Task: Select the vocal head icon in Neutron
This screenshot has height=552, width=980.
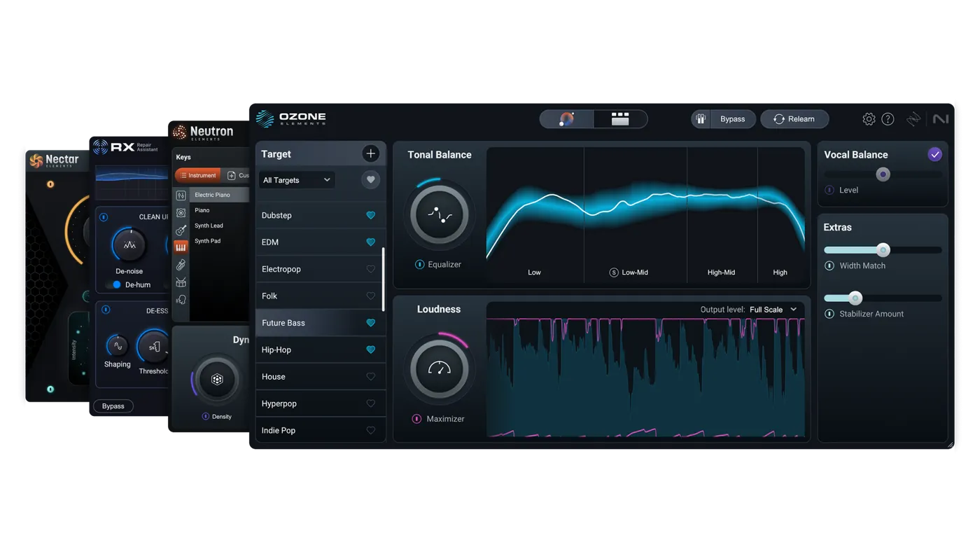Action: [181, 300]
